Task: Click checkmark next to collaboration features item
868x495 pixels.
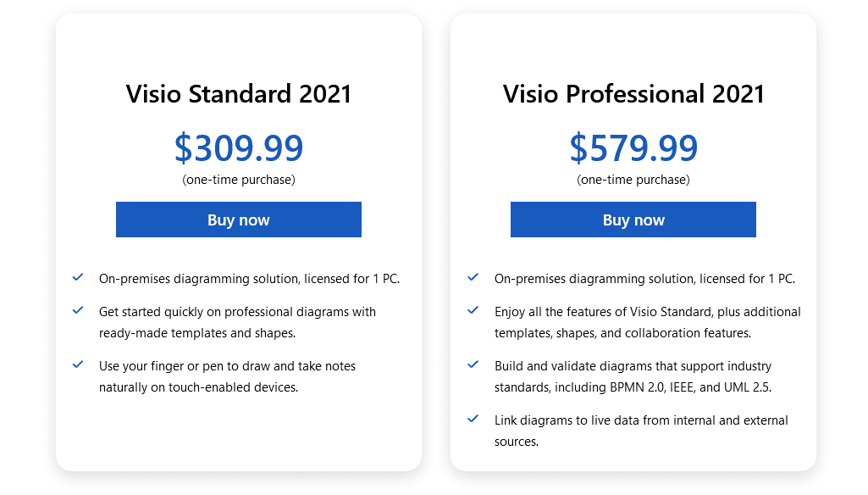Action: tap(473, 311)
